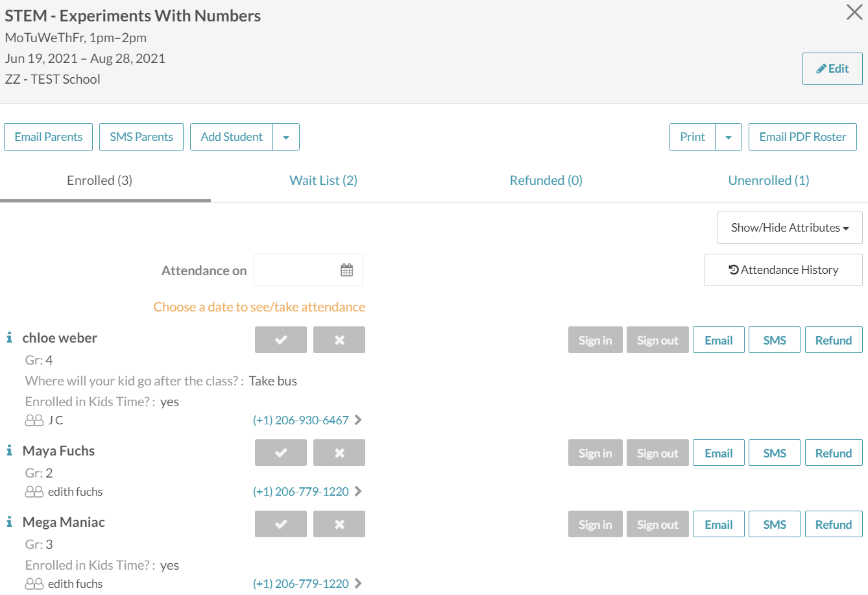Image resolution: width=868 pixels, height=595 pixels.
Task: Expand chloe weber's phone number chevron
Action: click(358, 420)
